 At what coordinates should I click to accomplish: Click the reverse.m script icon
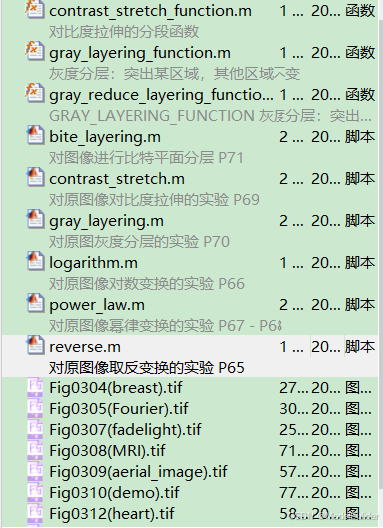(35, 345)
